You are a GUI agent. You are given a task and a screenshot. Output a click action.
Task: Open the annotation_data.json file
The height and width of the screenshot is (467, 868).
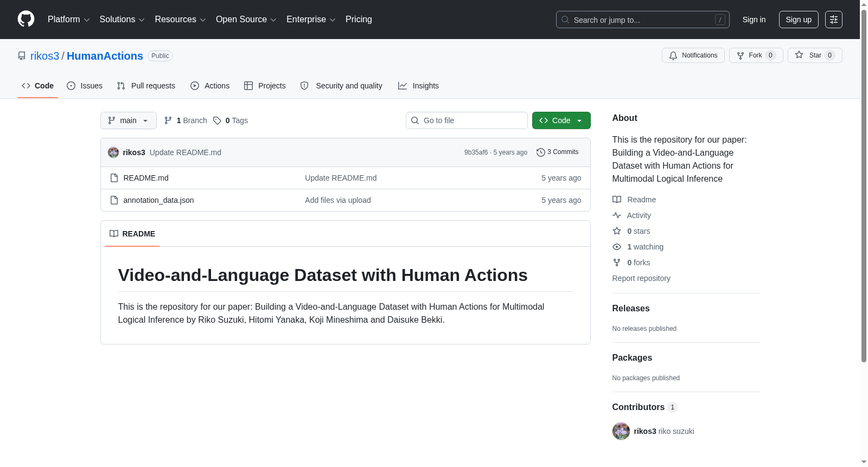[x=158, y=200]
